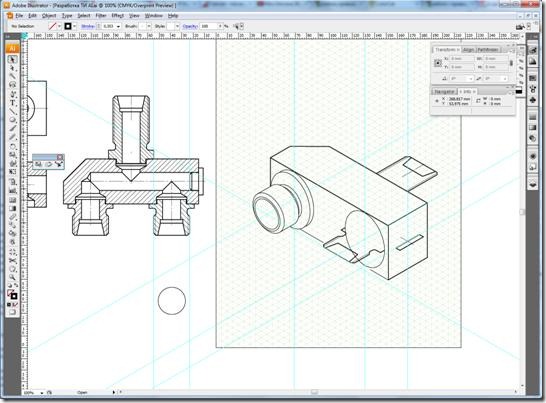This screenshot has width=546, height=403.
Task: Set Transform reference point locator
Action: [x=438, y=63]
